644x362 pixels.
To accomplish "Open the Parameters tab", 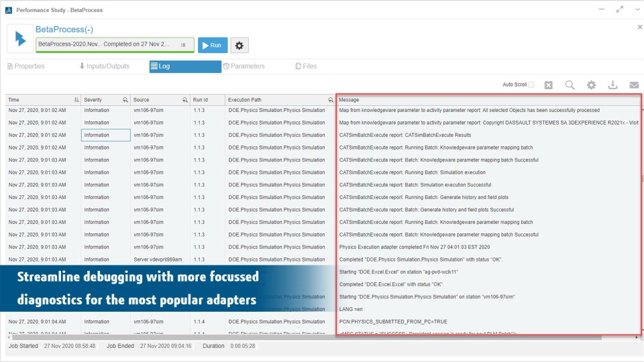I will click(x=244, y=66).
